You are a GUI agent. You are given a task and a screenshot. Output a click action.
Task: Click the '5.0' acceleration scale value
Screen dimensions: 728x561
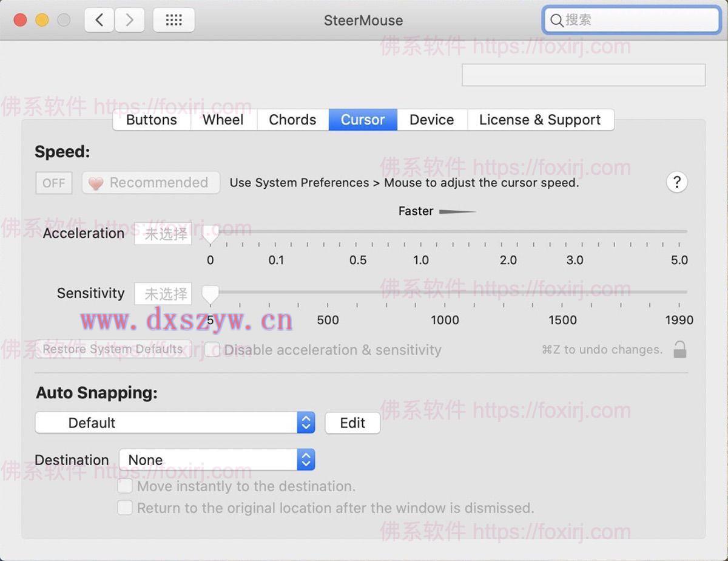point(679,260)
